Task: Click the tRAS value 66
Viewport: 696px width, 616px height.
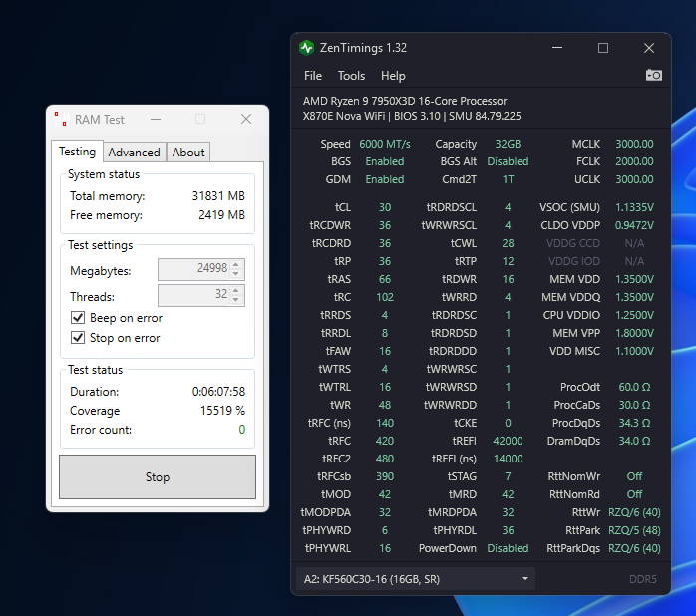Action: point(385,279)
